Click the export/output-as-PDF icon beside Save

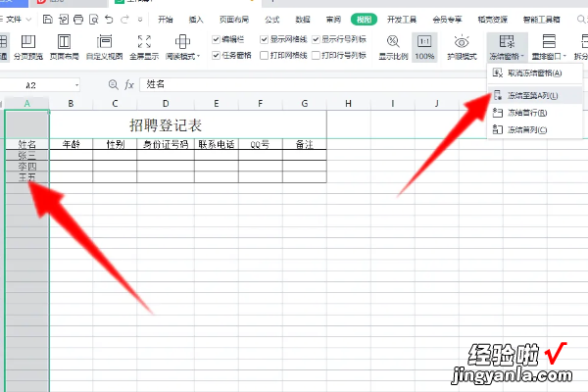64,20
